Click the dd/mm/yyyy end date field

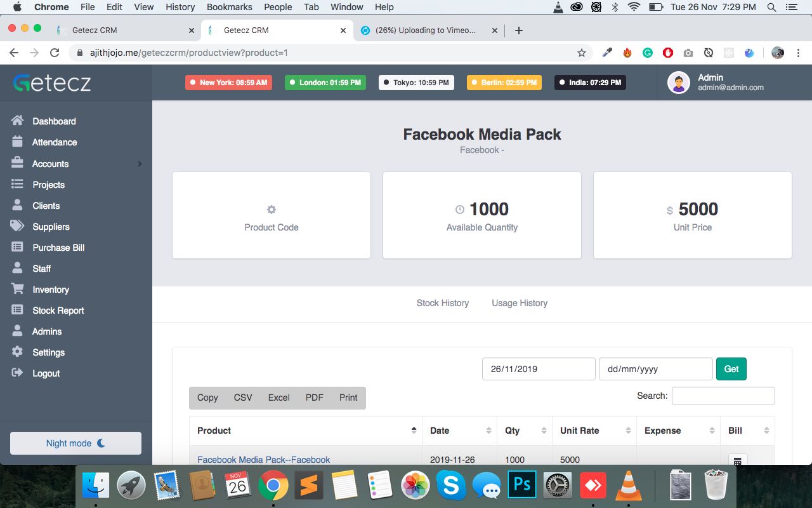click(x=656, y=369)
